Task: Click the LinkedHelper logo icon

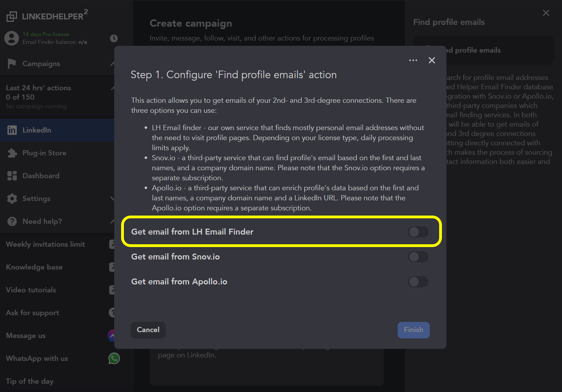Action: [11, 16]
